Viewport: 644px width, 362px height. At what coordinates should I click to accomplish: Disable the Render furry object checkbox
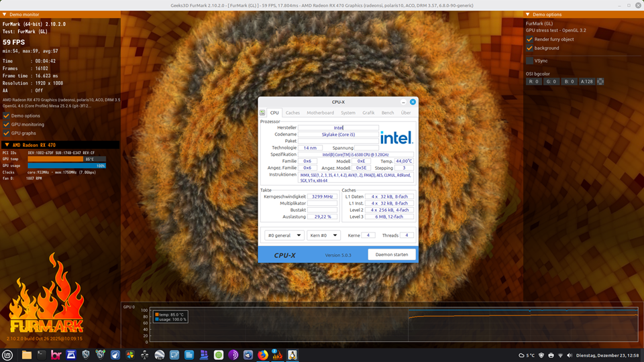[x=530, y=40]
